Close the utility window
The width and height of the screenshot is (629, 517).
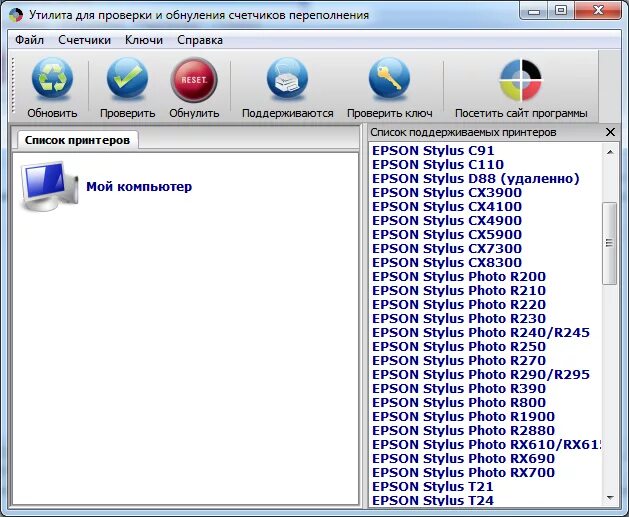tap(598, 10)
